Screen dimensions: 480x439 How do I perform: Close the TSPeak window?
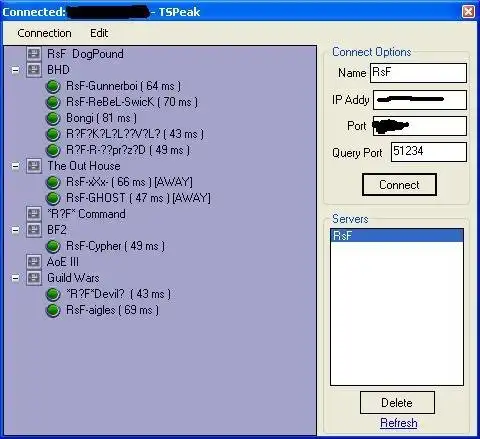468,12
